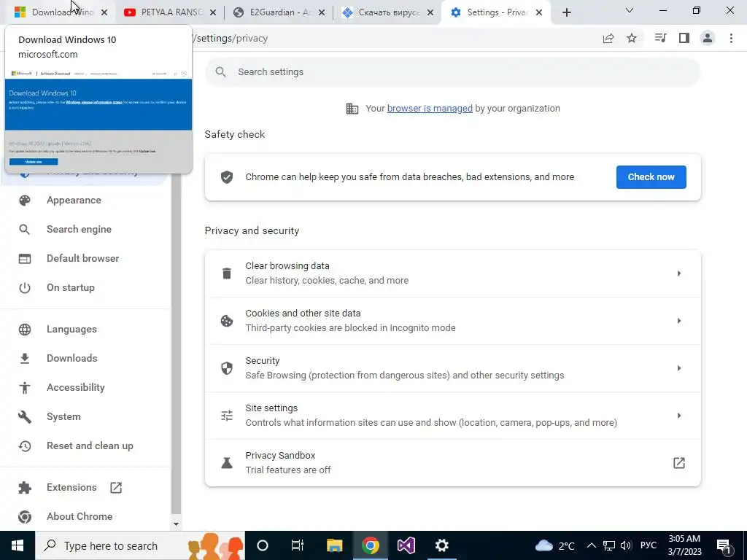Toggle the side panel icon

pos(684,38)
